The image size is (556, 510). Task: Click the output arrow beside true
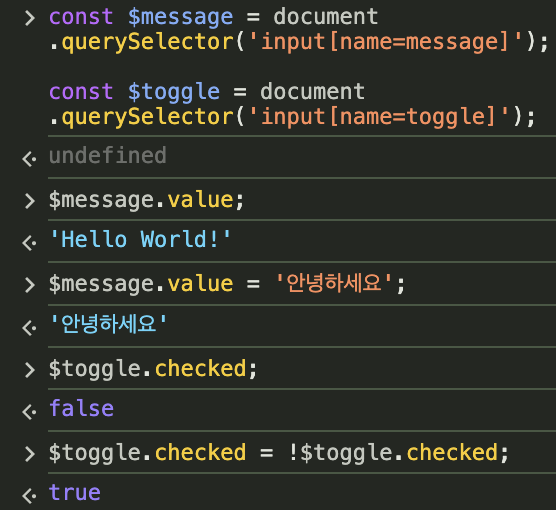[x=29, y=496]
